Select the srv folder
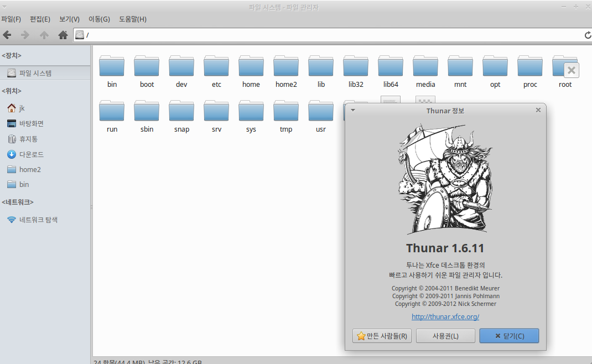 216,116
